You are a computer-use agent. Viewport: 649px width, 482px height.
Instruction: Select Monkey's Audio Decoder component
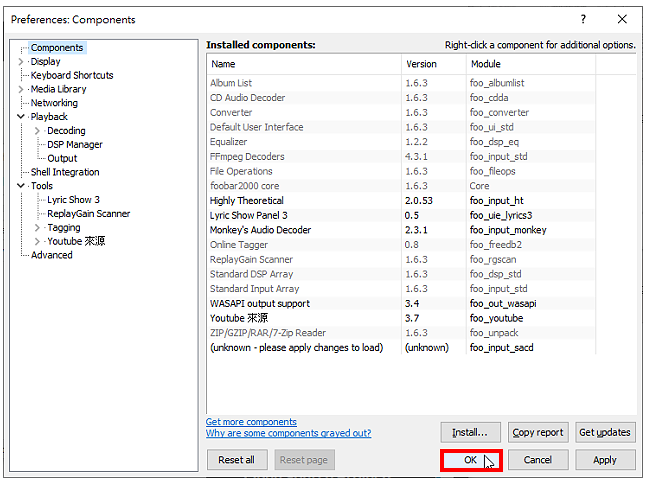tap(401, 230)
